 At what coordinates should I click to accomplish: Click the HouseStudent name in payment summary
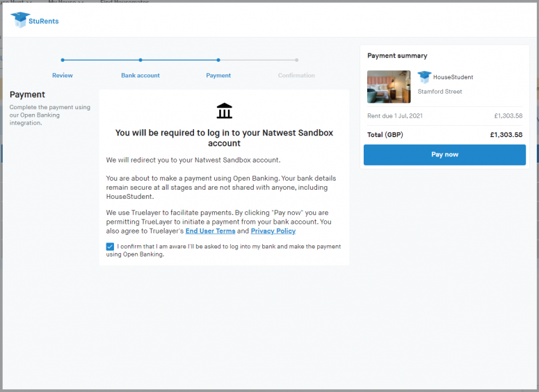pos(453,77)
